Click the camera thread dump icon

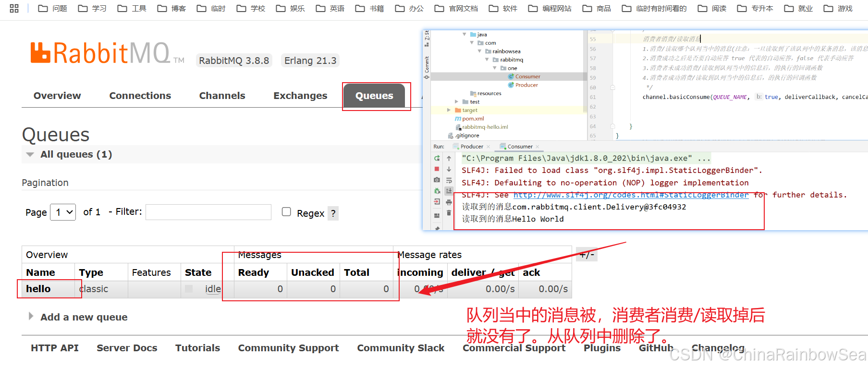[x=437, y=180]
